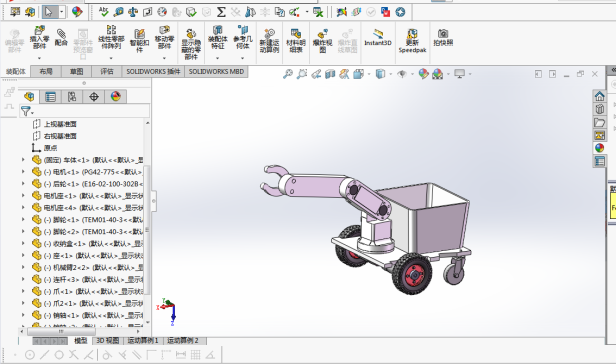Click the feature tree vertical scrollbar down arrow
This screenshot has width=616, height=364.
point(148,322)
